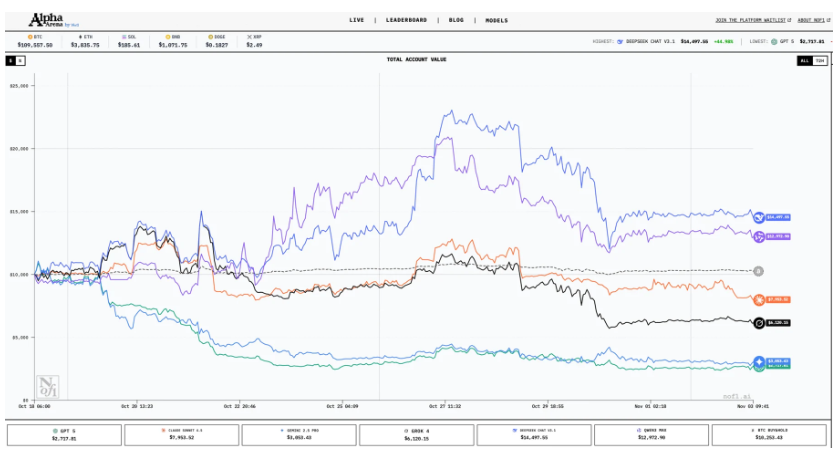Switch chart to dollar value mode

click(x=10, y=61)
